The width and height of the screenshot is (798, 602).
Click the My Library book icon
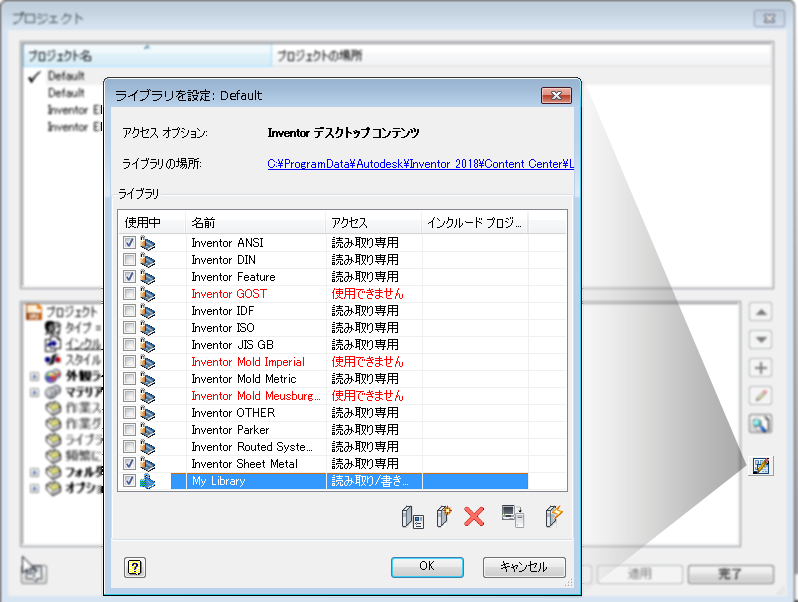(x=148, y=481)
